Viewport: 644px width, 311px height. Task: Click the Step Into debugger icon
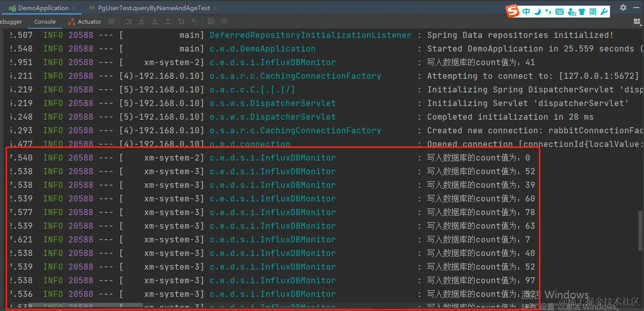[142, 22]
